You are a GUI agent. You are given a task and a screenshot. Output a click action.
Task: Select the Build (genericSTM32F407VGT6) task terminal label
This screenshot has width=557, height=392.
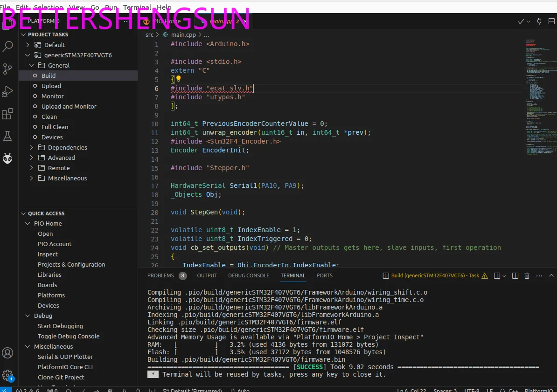point(435,275)
